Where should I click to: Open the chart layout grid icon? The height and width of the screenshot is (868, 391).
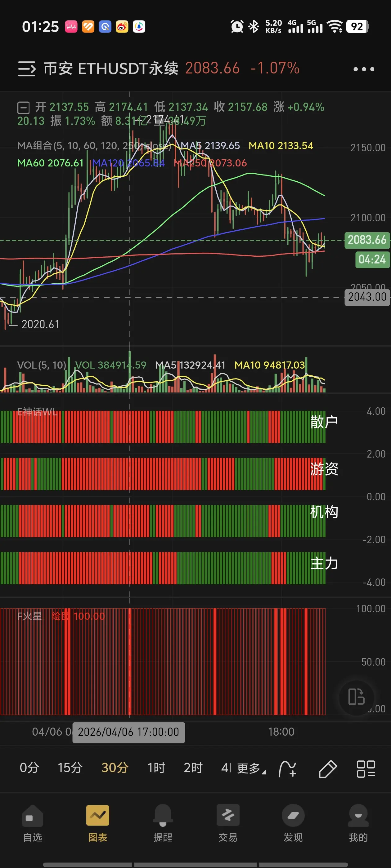point(366,769)
